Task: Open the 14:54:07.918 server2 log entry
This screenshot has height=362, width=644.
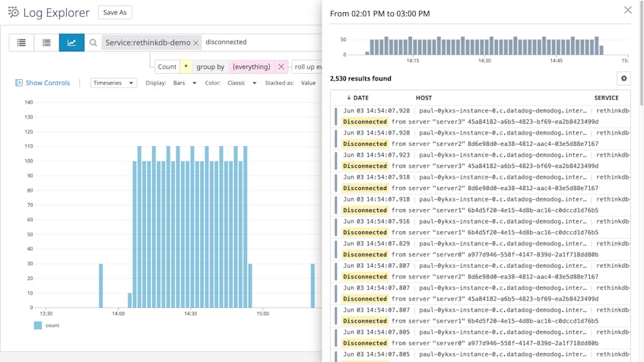Action: (482, 183)
